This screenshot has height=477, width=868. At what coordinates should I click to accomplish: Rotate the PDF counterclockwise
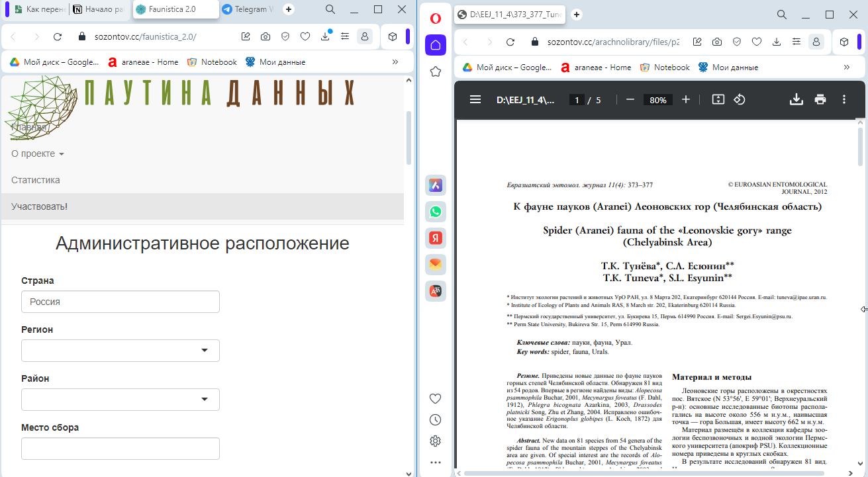point(740,99)
